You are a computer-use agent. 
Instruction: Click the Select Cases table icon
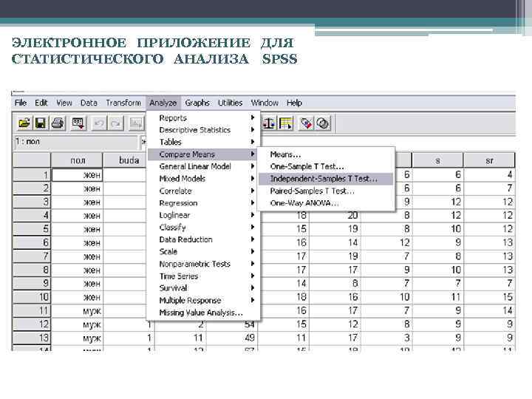(x=286, y=123)
